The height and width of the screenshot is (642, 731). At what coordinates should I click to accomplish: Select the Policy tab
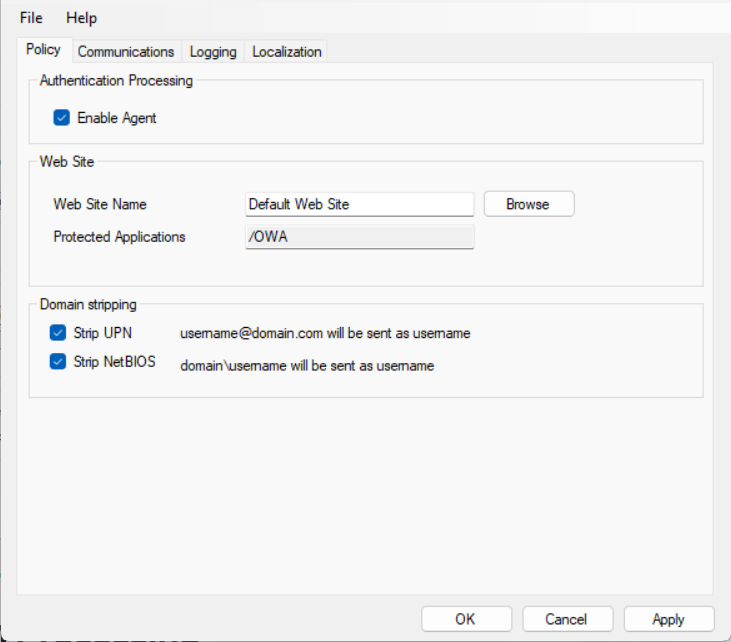point(43,49)
